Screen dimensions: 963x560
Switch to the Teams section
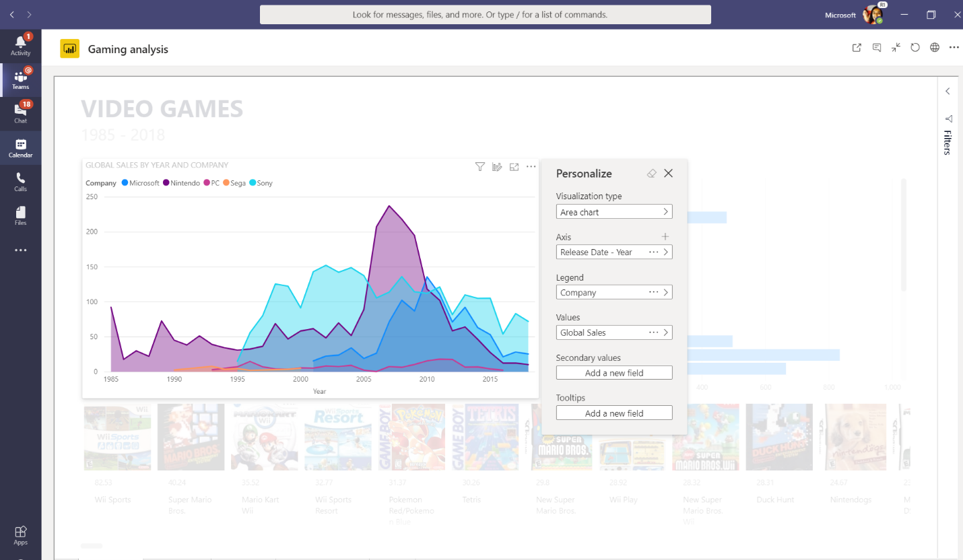[20, 79]
